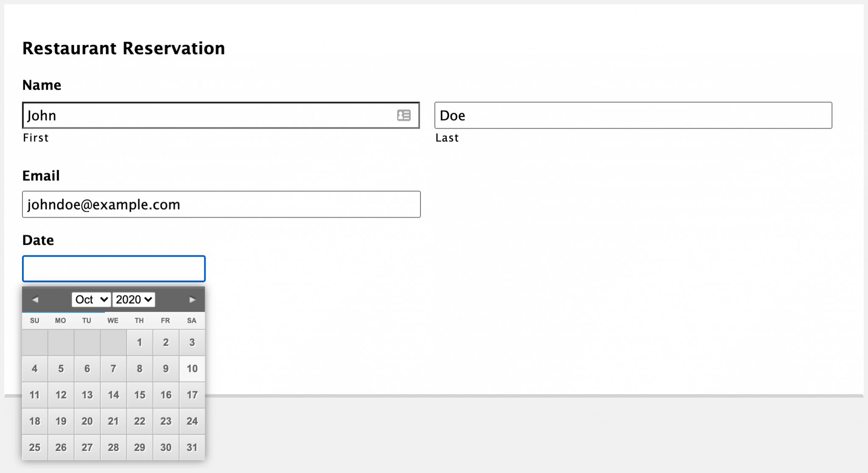This screenshot has width=868, height=473.
Task: Focus the empty Date input field
Action: 114,269
